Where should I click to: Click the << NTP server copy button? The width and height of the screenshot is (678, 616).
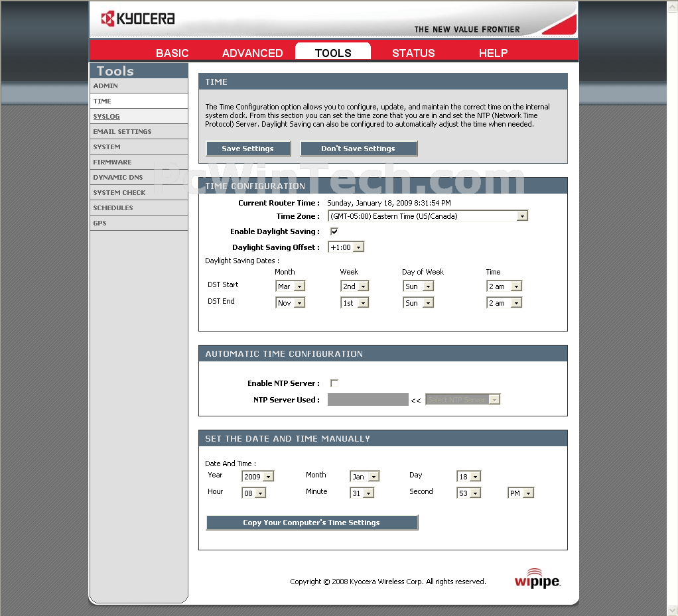pos(416,400)
